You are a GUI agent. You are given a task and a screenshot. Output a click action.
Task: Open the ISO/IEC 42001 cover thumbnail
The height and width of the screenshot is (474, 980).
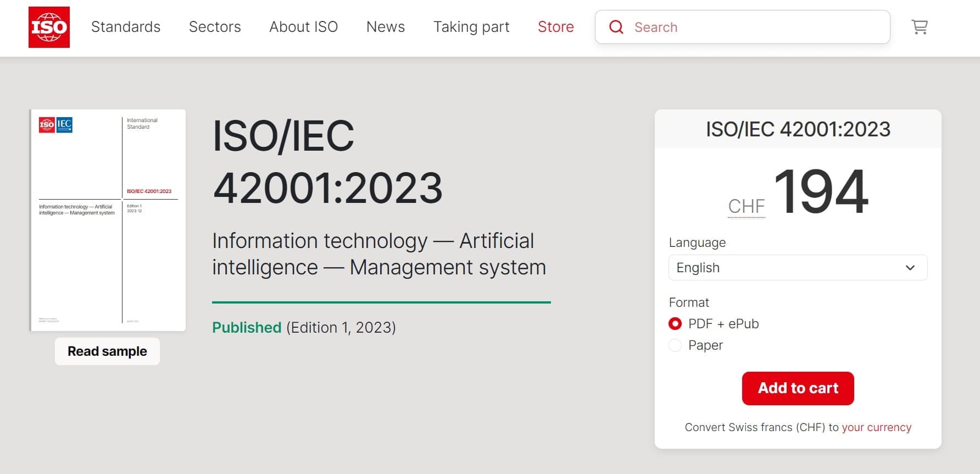pyautogui.click(x=108, y=220)
